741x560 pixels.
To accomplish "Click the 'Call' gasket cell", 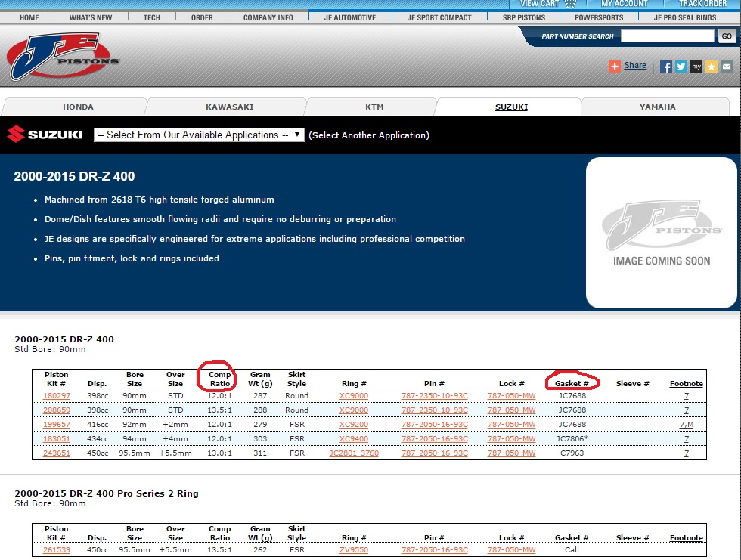I will click(x=572, y=549).
